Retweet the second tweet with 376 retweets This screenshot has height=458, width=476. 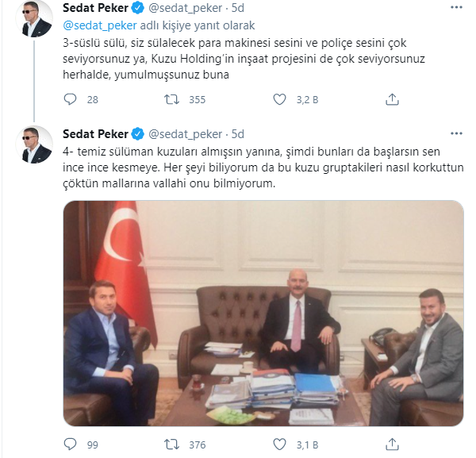click(171, 445)
